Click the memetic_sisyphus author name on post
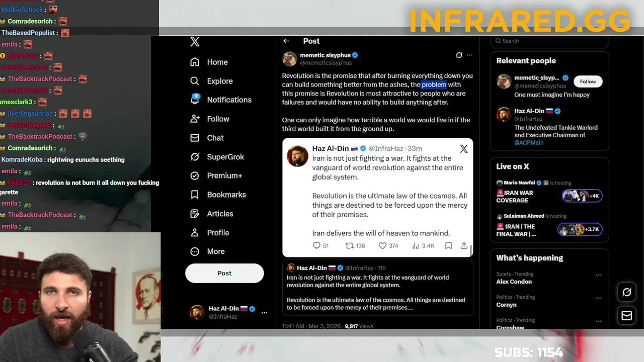Image resolution: width=644 pixels, height=362 pixels. pos(325,55)
